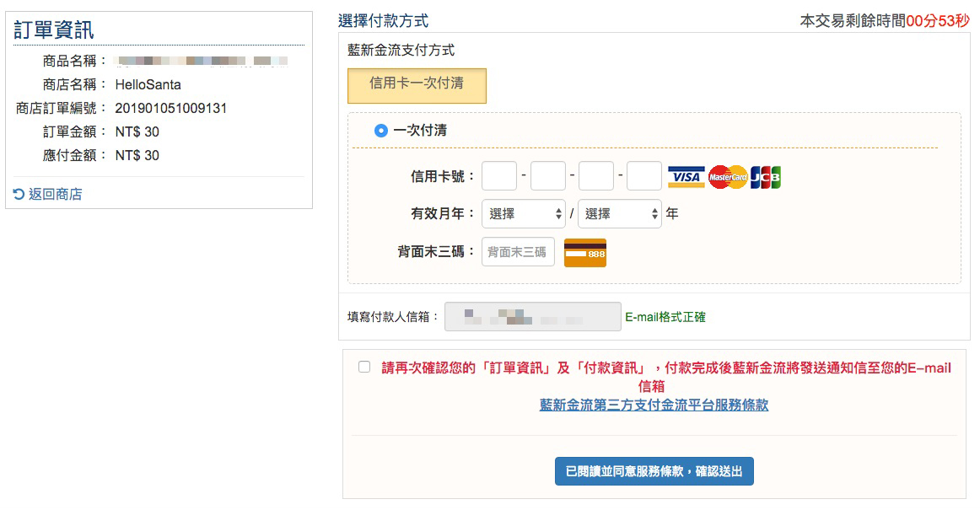Select the 信用卡一次付清 payment tab

(x=417, y=85)
